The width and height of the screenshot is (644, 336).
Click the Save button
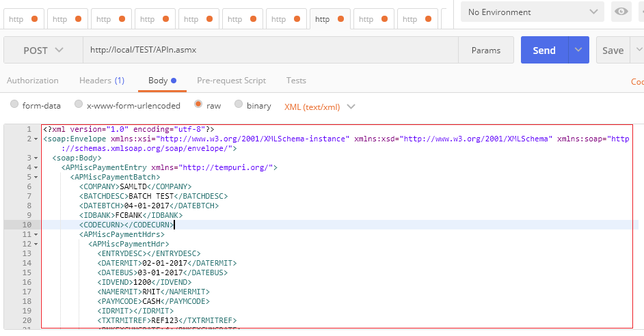pos(613,50)
